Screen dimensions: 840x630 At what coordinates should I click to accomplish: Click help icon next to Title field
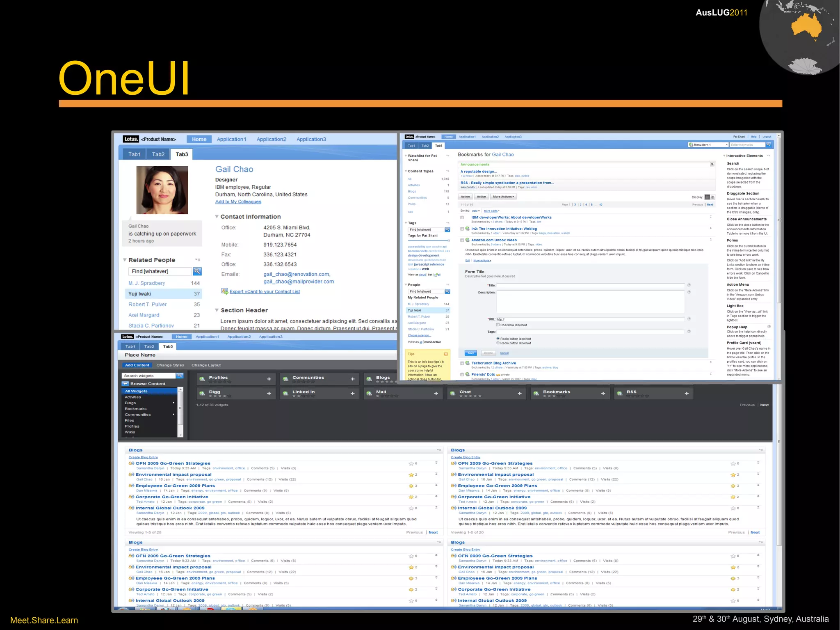[689, 285]
